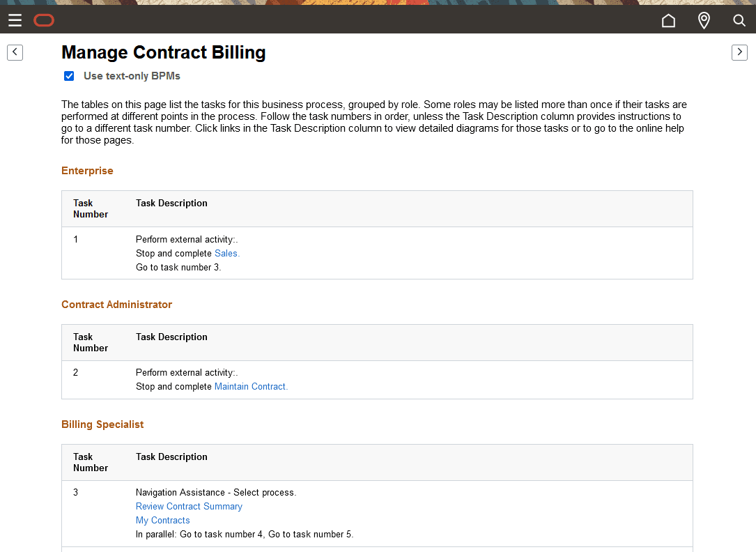Select the Enterprise section heading
The image size is (756, 552).
pos(87,171)
